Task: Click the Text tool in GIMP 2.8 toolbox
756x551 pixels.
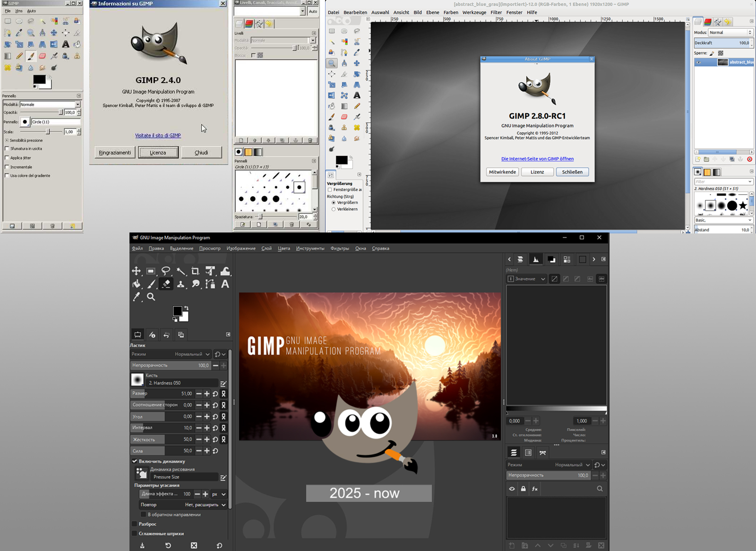Action: click(x=357, y=95)
